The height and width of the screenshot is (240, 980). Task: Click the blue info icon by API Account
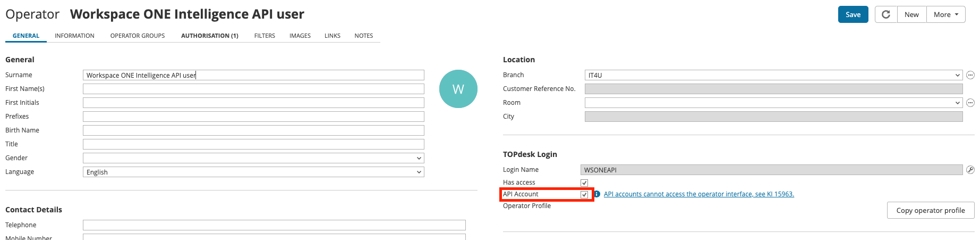597,194
